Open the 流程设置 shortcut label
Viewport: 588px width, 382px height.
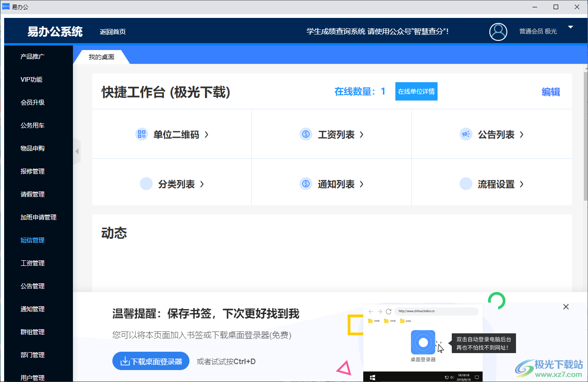[496, 184]
